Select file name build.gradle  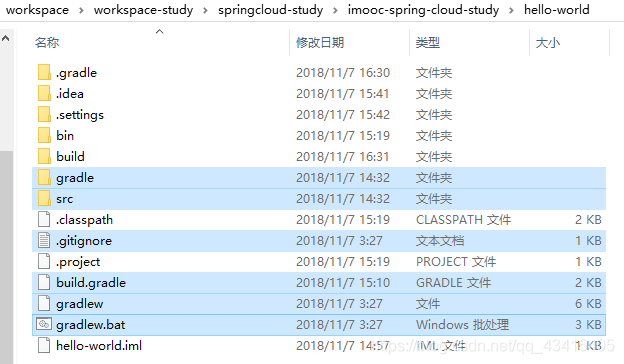(91, 283)
